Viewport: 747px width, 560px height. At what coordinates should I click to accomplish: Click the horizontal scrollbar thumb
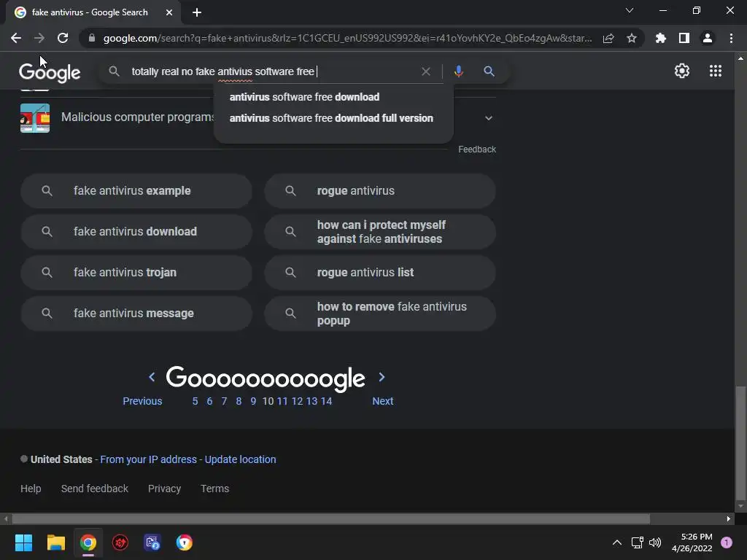pyautogui.click(x=330, y=518)
